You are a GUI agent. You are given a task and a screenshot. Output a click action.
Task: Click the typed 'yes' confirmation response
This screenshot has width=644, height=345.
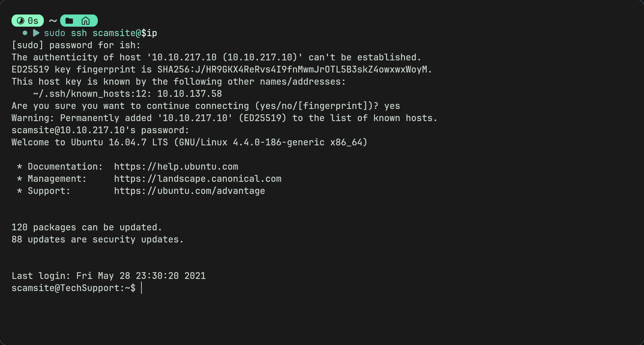click(392, 106)
